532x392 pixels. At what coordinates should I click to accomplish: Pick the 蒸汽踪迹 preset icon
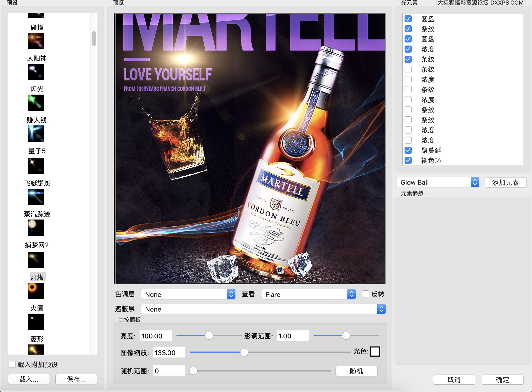pyautogui.click(x=36, y=227)
